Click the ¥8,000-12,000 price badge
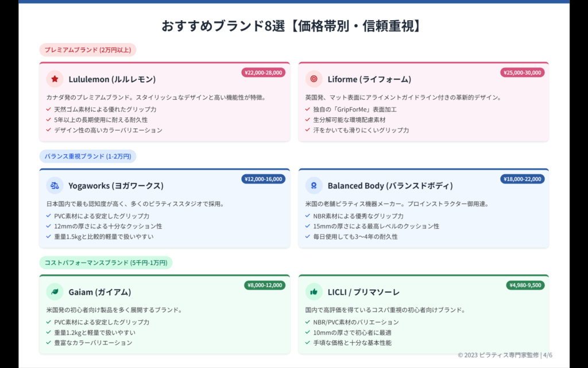Viewport: 588px width, 368px height. tap(264, 285)
